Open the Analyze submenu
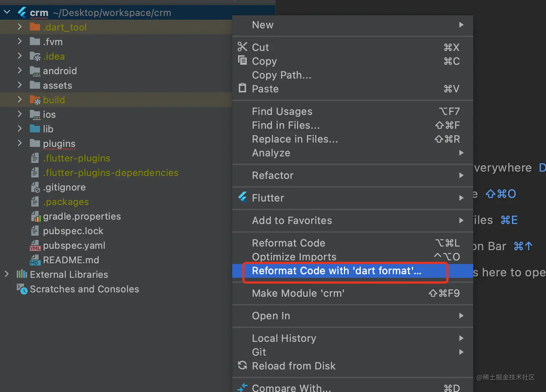Image resolution: width=546 pixels, height=392 pixels. click(352, 153)
